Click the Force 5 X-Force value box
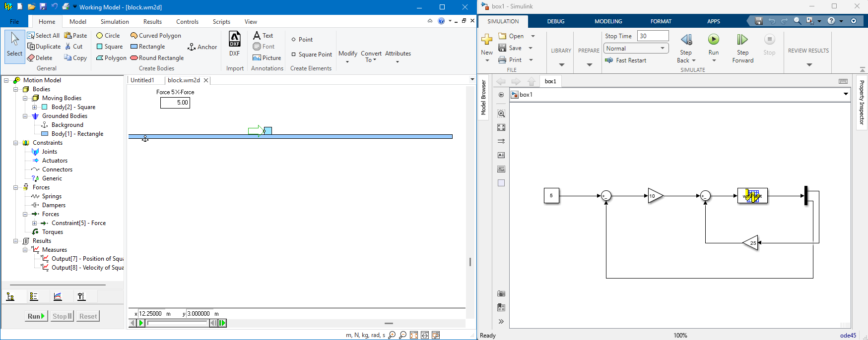 [x=175, y=103]
